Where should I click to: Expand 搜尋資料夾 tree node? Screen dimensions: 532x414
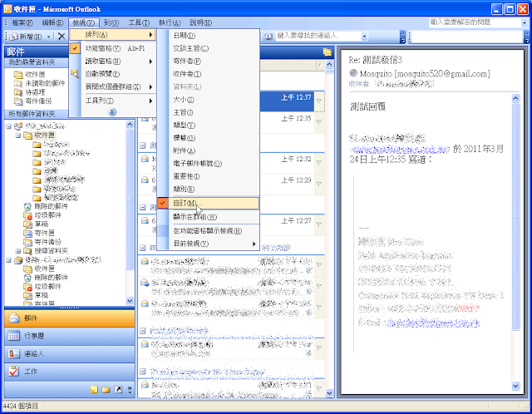(x=18, y=251)
